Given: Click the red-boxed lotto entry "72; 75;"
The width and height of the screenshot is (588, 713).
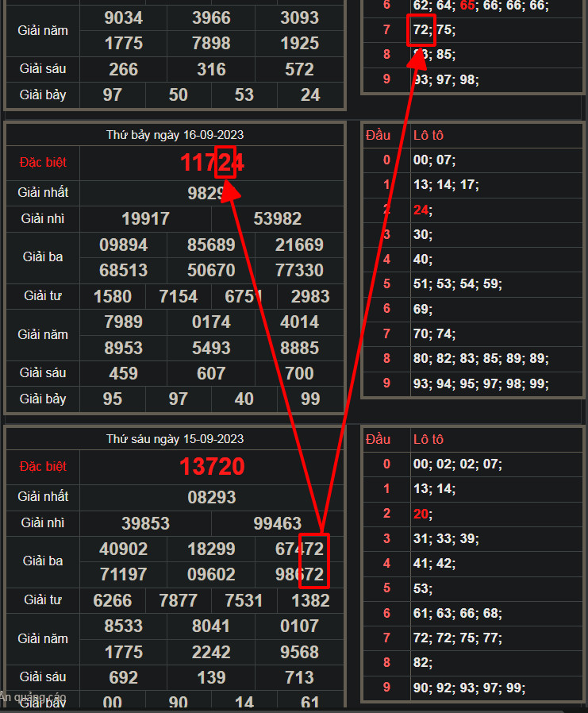Looking at the screenshot, I should (x=433, y=30).
